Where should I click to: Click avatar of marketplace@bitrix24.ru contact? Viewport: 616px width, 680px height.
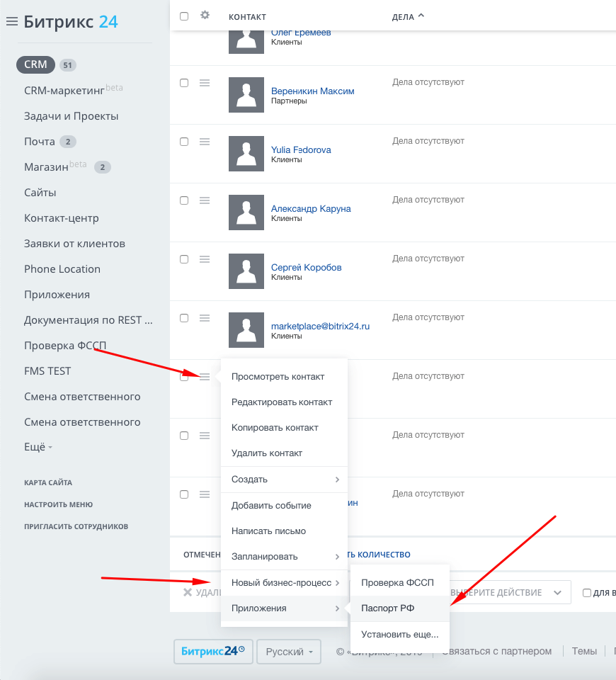coord(246,329)
